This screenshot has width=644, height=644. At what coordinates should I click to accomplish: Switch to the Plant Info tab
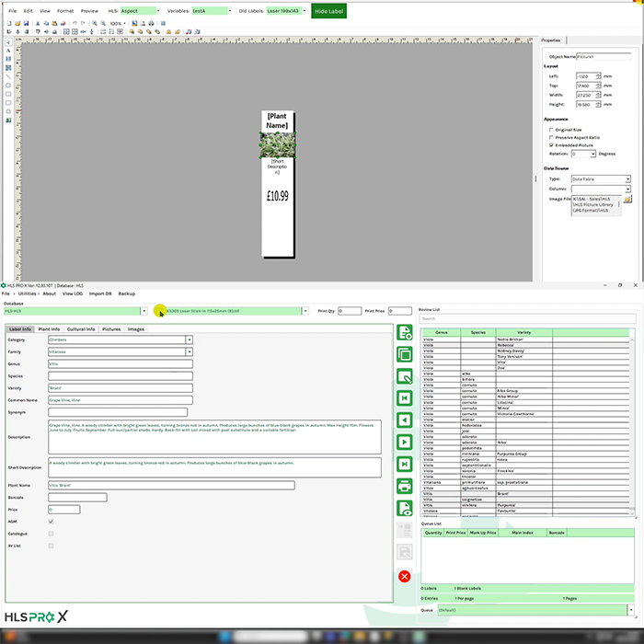(49, 329)
